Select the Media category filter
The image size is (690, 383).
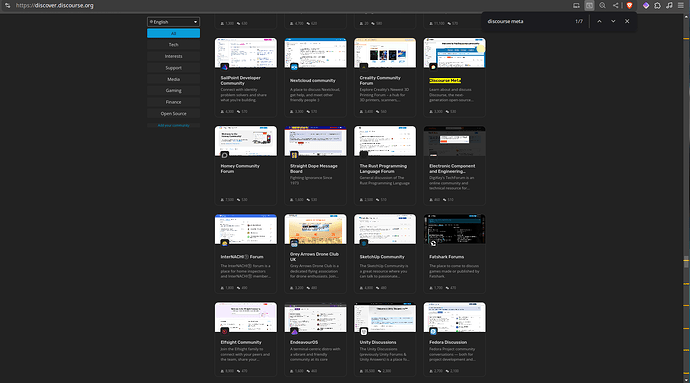click(x=173, y=79)
